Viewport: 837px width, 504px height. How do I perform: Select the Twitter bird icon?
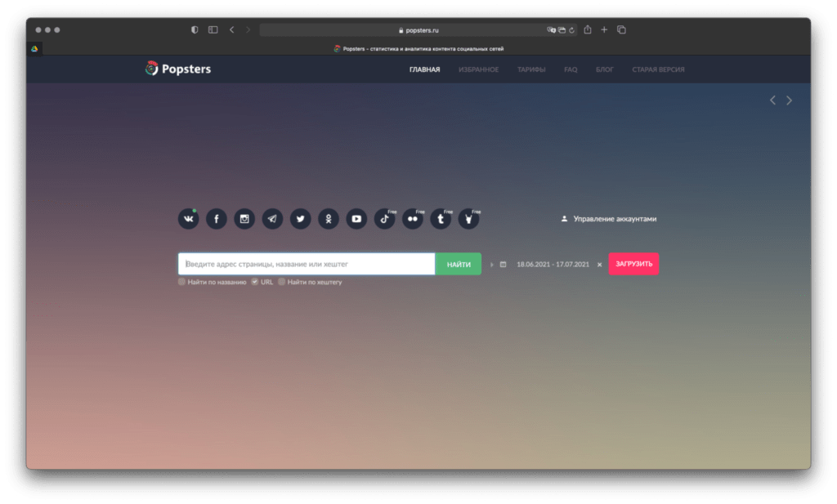point(301,219)
